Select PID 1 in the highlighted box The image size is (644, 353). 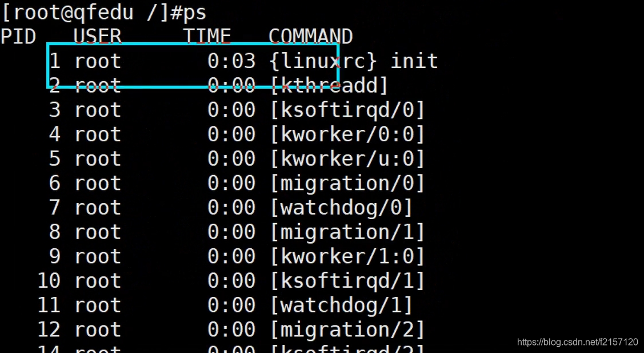55,61
